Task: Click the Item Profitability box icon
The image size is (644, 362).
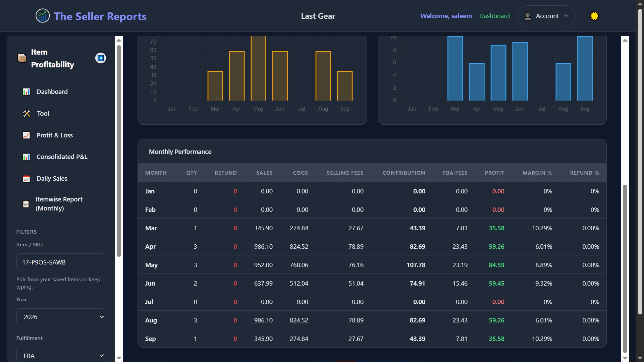Action: click(22, 58)
